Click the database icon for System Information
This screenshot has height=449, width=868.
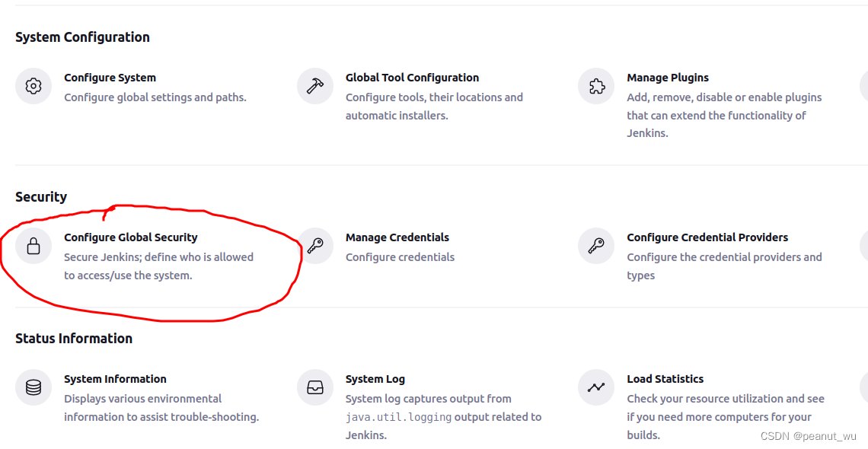point(34,387)
